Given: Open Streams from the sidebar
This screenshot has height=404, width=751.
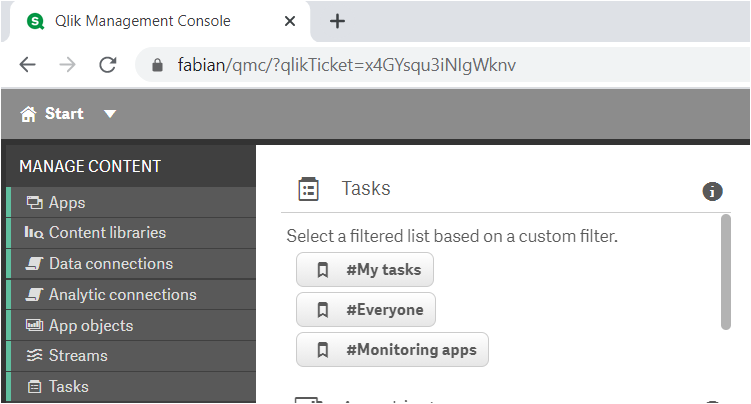Looking at the screenshot, I should pos(78,355).
